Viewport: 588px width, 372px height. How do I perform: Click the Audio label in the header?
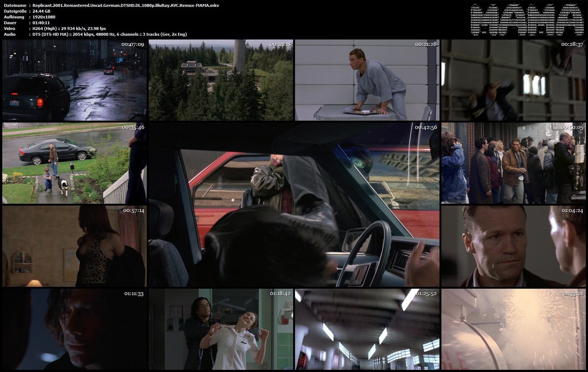click(x=10, y=34)
